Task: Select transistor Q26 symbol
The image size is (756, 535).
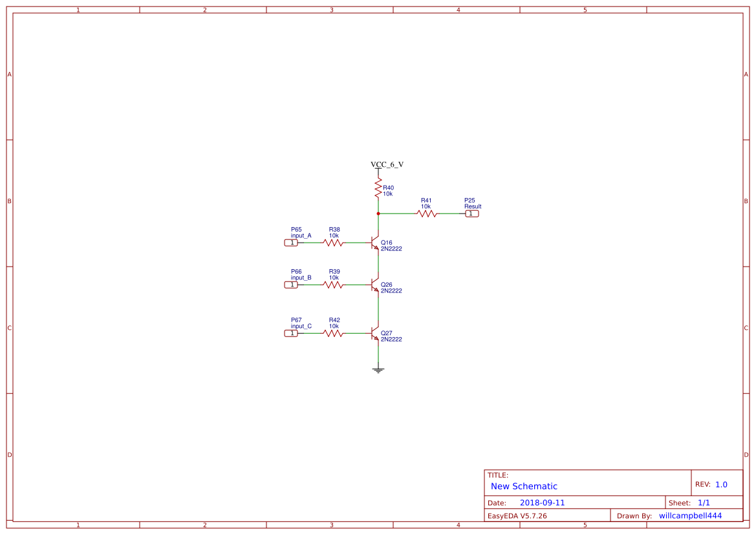Action: pyautogui.click(x=374, y=285)
